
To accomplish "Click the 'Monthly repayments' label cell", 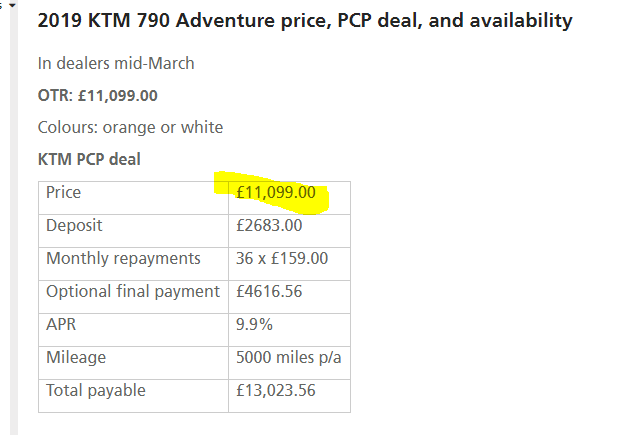I will tap(133, 264).
